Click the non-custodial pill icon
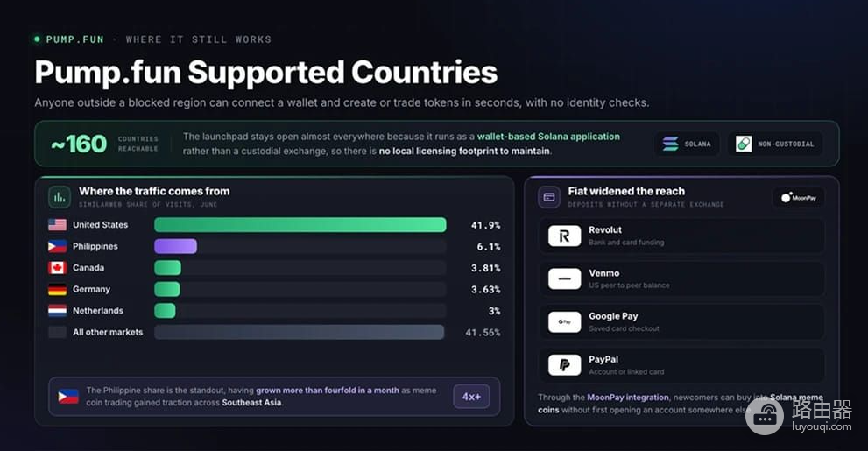This screenshot has width=868, height=451. pos(744,144)
